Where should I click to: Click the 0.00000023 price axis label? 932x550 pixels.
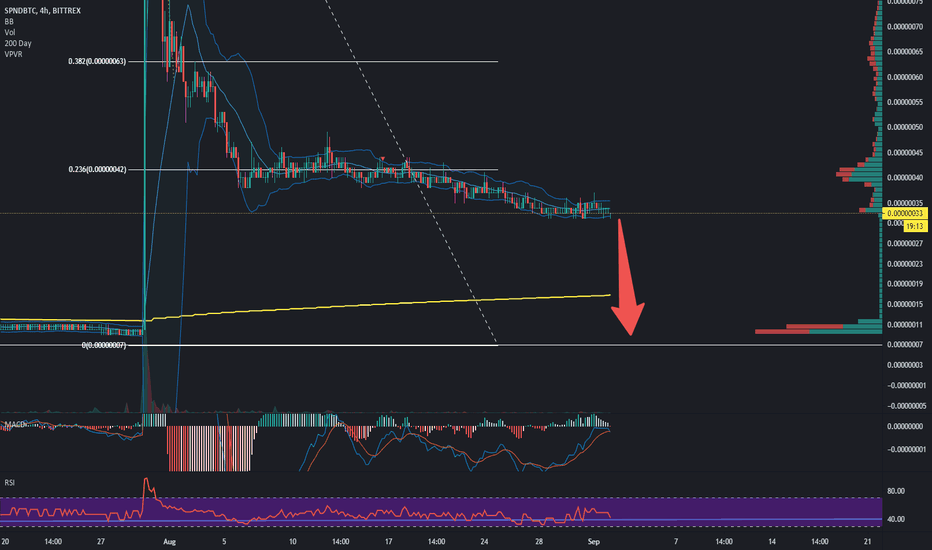point(905,264)
